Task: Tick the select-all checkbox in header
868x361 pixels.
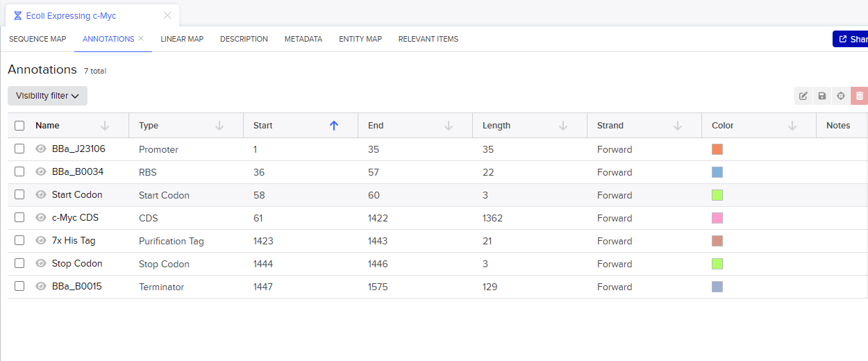Action: click(19, 126)
